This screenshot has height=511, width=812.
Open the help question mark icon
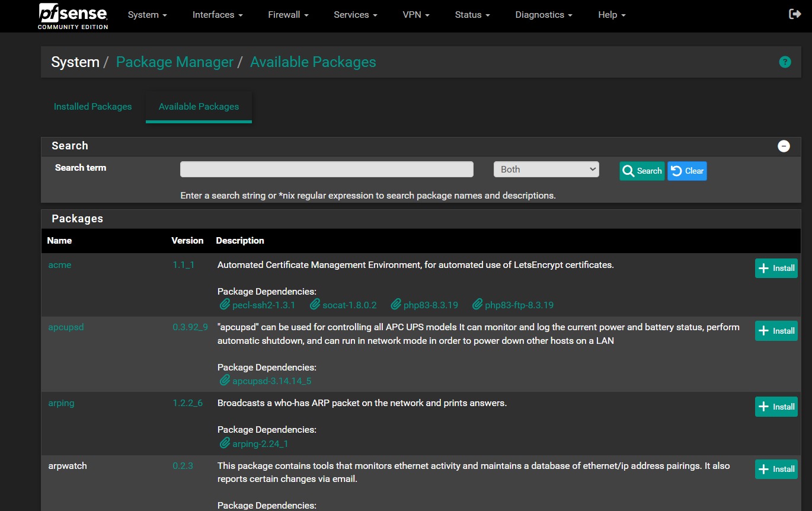(x=785, y=62)
